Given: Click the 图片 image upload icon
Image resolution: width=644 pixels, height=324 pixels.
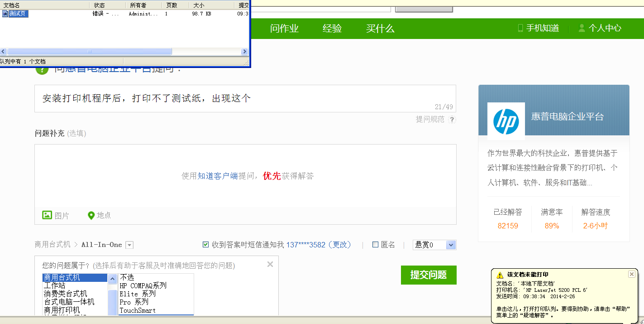Looking at the screenshot, I should 47,215.
